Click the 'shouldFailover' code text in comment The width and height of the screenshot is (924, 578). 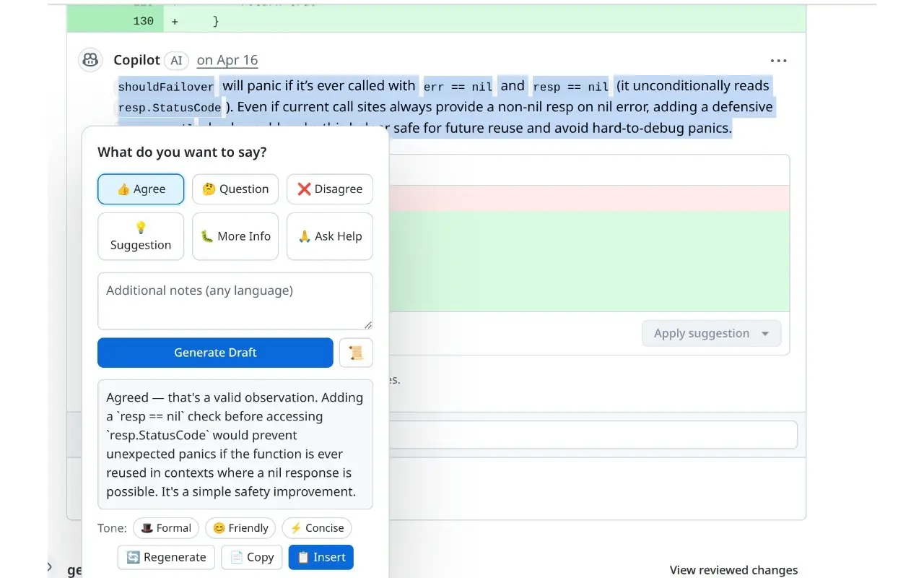click(166, 87)
